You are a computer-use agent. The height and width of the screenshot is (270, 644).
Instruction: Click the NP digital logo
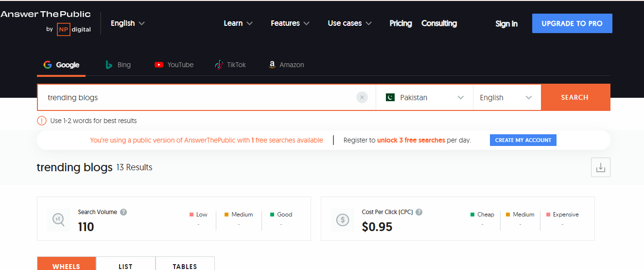69,29
